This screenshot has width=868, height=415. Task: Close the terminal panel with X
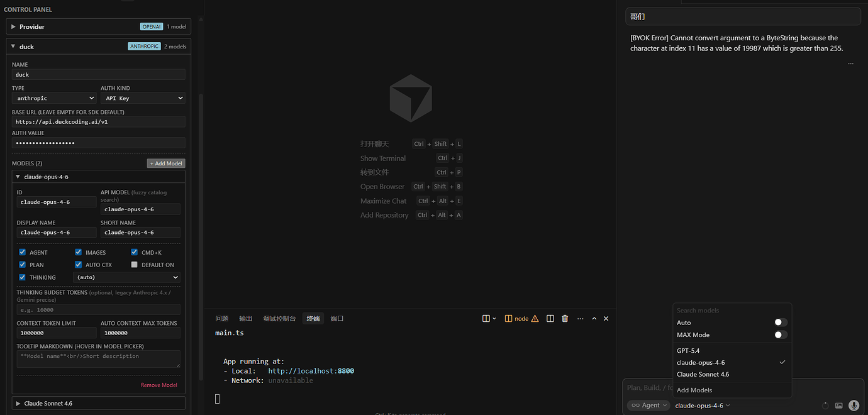coord(606,319)
